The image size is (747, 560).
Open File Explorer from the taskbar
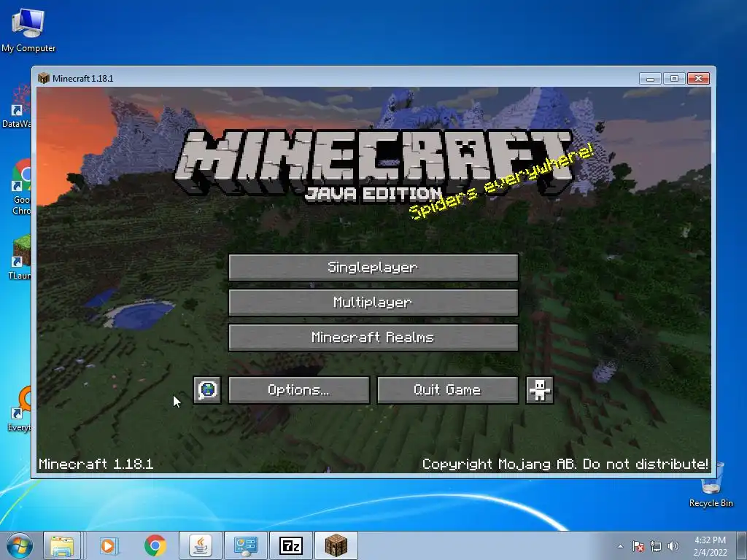(62, 545)
